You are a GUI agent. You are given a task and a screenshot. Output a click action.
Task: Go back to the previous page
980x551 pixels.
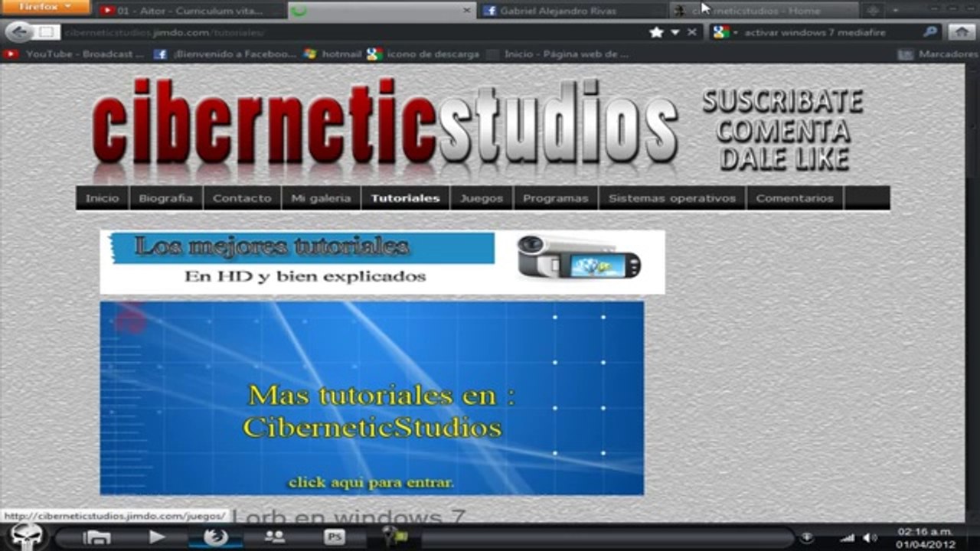[19, 32]
